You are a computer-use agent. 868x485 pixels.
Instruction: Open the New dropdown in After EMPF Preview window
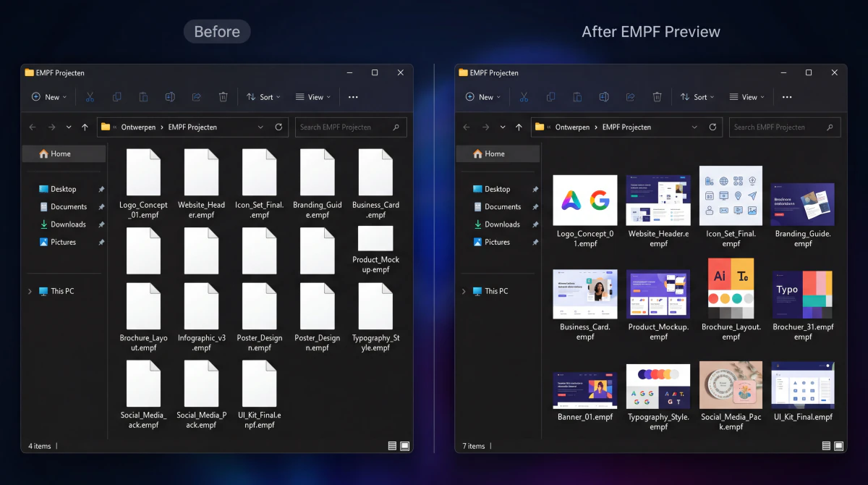(x=482, y=97)
